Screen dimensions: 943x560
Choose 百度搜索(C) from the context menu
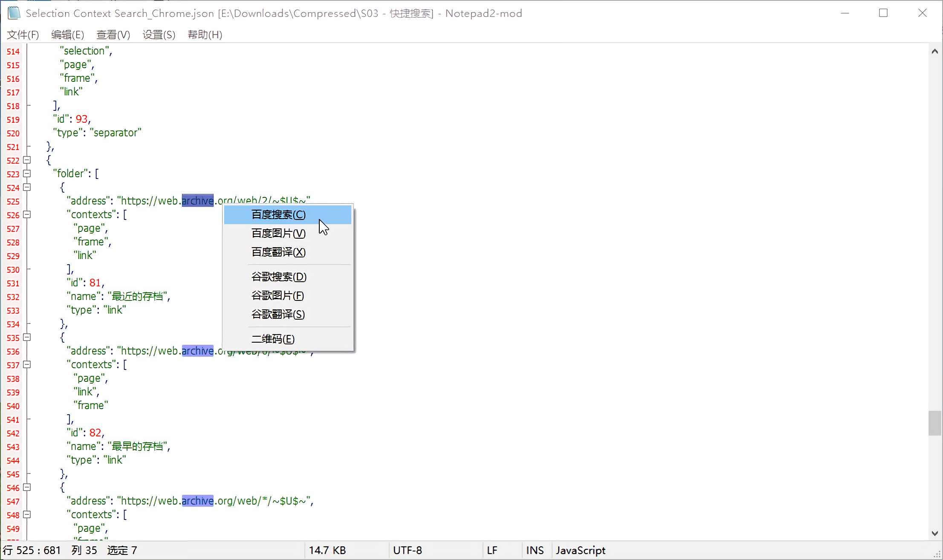coord(278,214)
